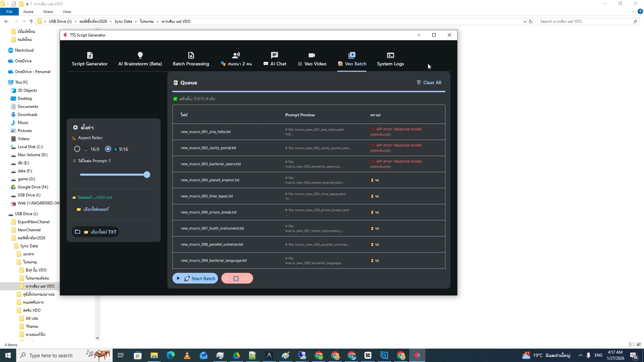Open address bar history dropdown
644x362 pixels.
click(525, 21)
